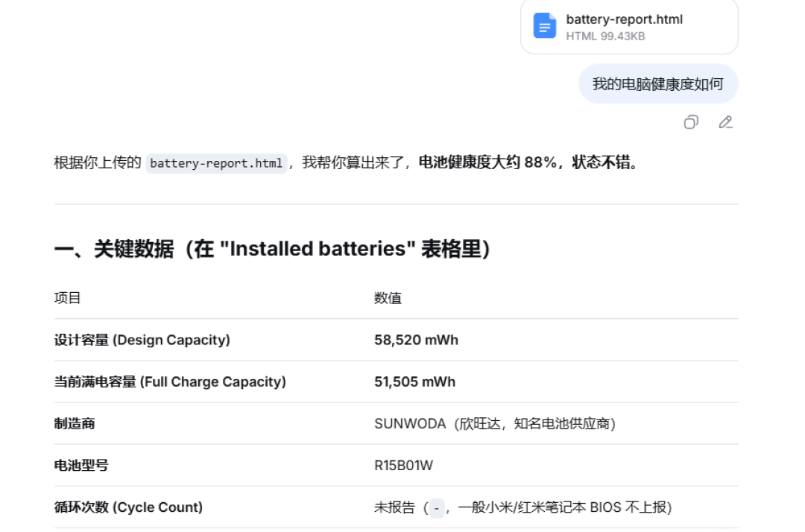Select the battery model value 'R15B01W'
Viewport: 805px width, 532px height.
(x=403, y=465)
